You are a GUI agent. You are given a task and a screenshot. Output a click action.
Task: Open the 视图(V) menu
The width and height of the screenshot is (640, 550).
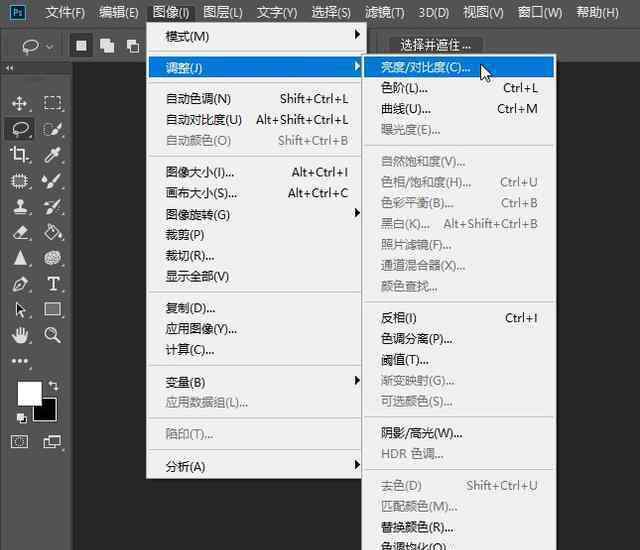483,13
